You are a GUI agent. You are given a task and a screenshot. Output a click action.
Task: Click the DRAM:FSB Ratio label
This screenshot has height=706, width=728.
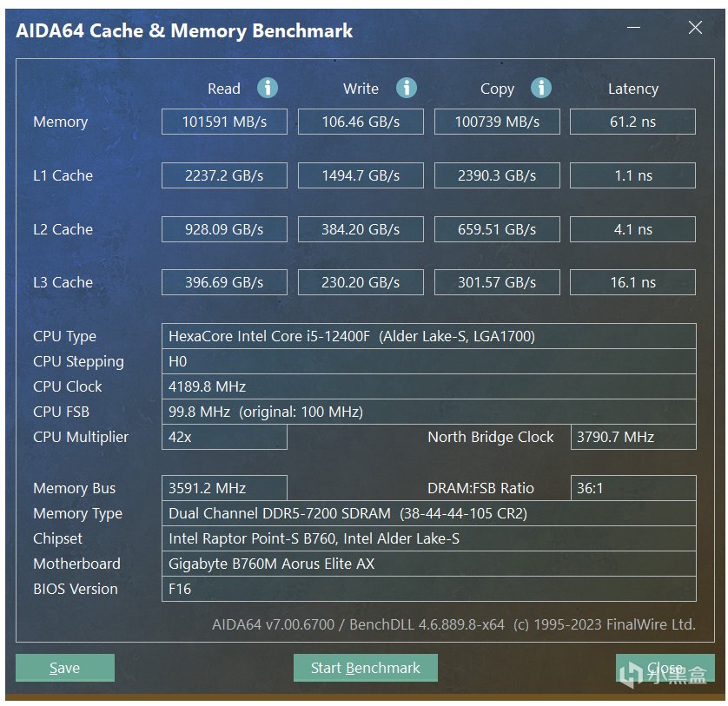480,488
